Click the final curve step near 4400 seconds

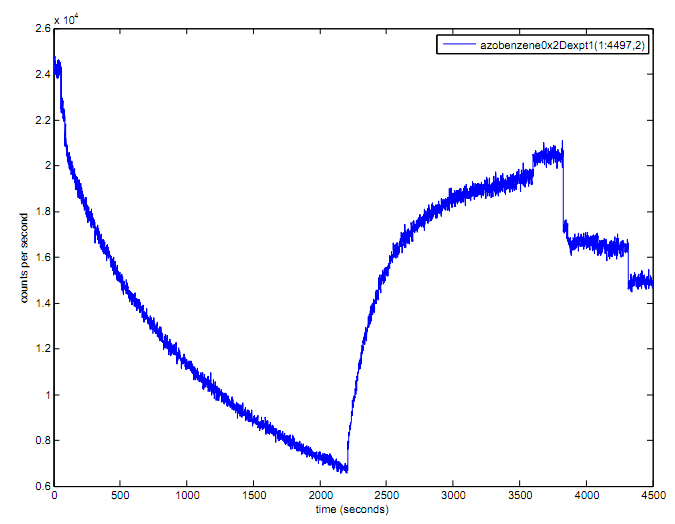(641, 283)
